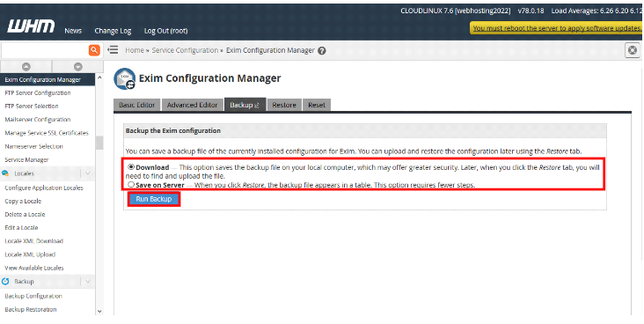Open Configure Application Locales
Screen dimensions: 644x324
pos(44,188)
